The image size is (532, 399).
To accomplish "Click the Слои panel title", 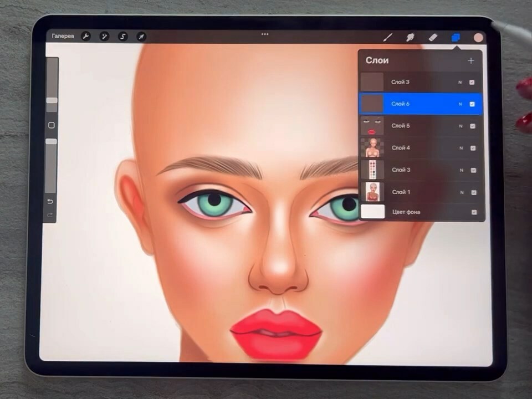I will [377, 60].
